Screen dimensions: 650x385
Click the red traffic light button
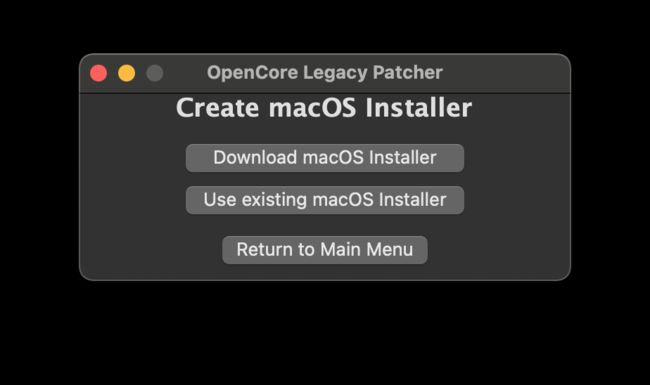99,73
